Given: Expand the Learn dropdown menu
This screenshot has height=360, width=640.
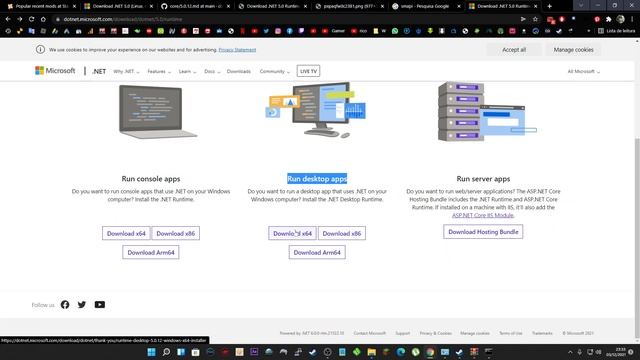Looking at the screenshot, I should point(187,71).
